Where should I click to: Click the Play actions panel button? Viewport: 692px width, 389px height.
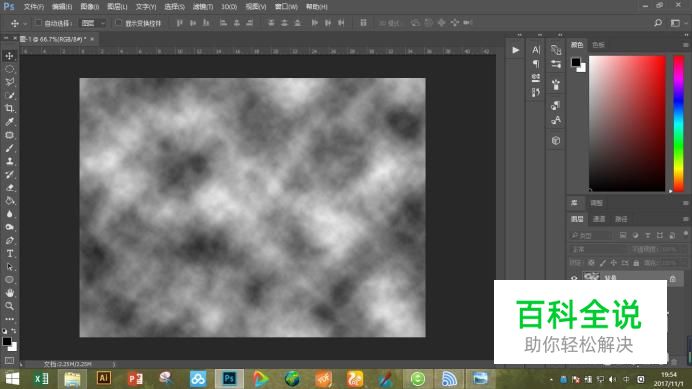(x=515, y=50)
